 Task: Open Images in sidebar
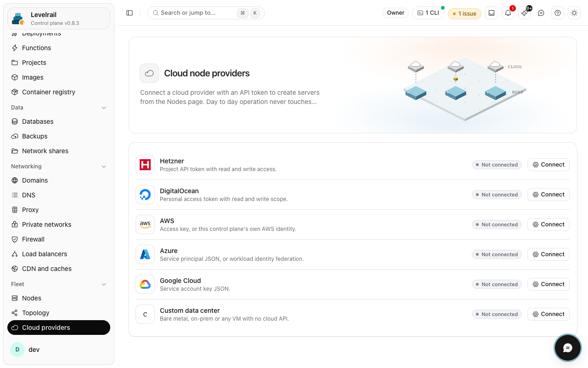(59, 77)
